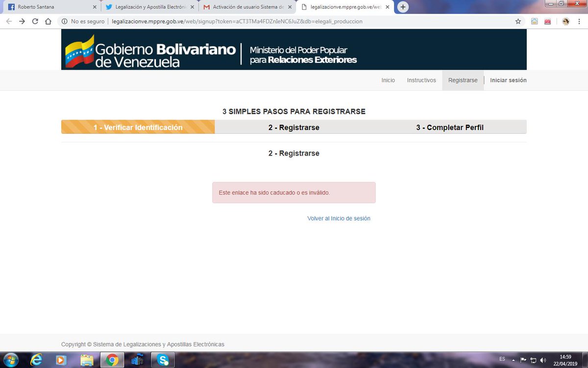
Task: Open the Action Center flag icon
Action: click(x=523, y=360)
